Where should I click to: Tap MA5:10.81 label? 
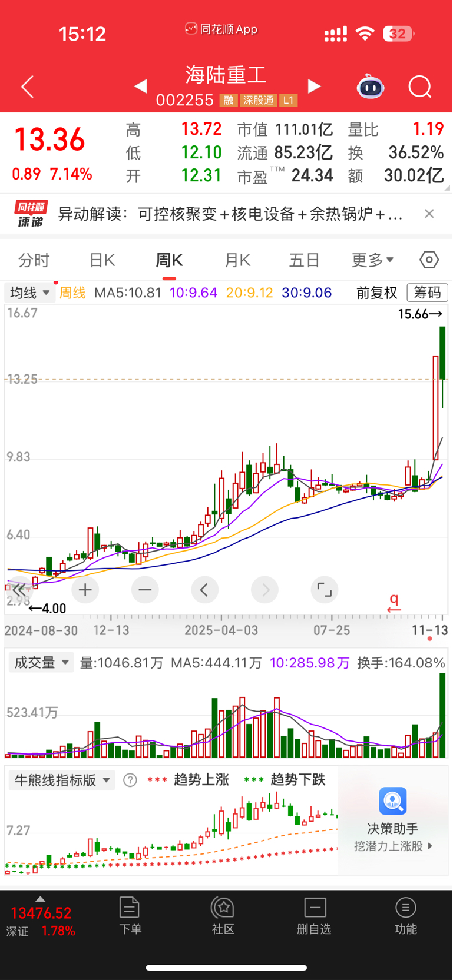(x=128, y=293)
